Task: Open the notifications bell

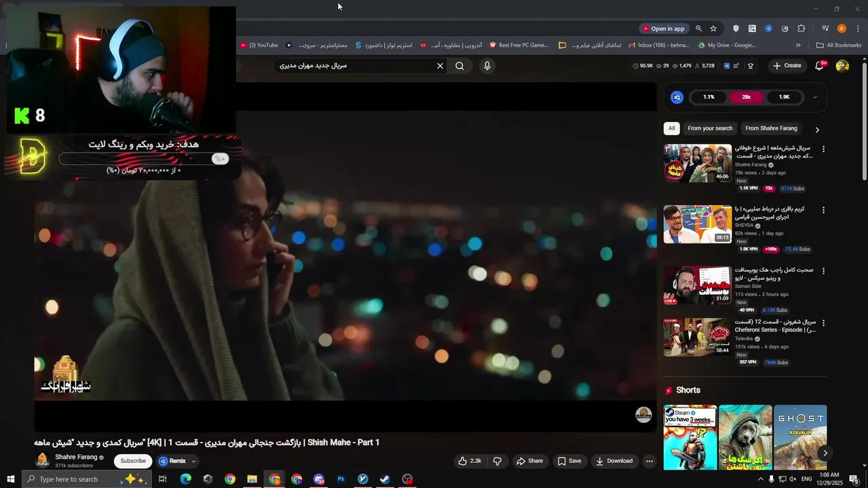Action: [x=820, y=66]
